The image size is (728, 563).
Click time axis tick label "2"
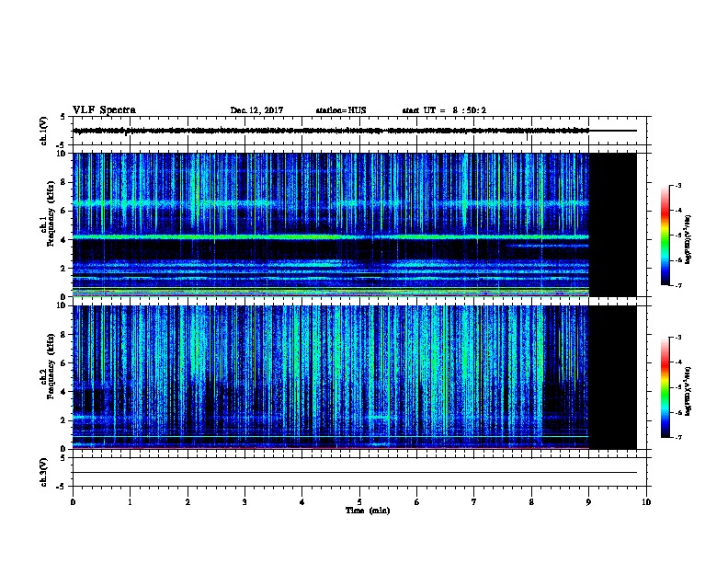(188, 501)
